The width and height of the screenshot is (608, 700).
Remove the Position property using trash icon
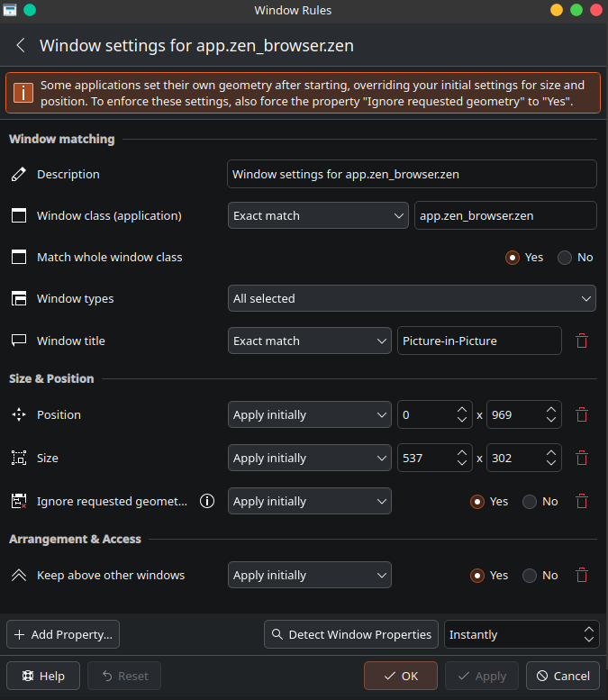click(582, 414)
